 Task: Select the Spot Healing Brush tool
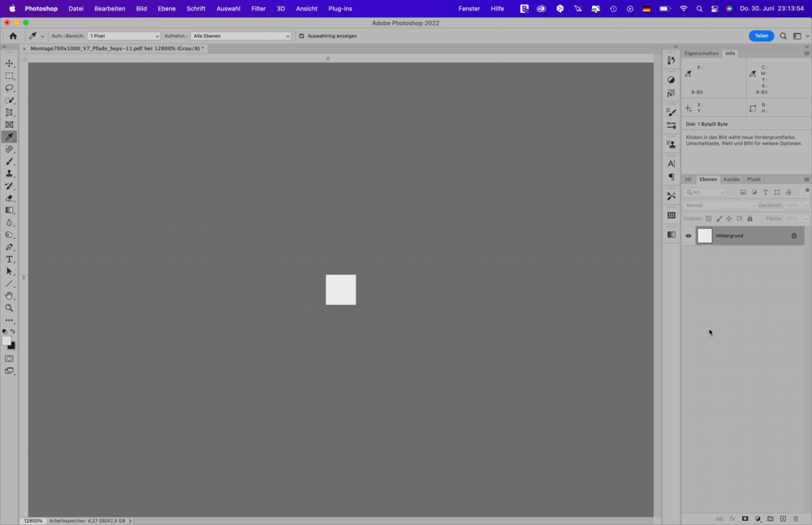[9, 150]
